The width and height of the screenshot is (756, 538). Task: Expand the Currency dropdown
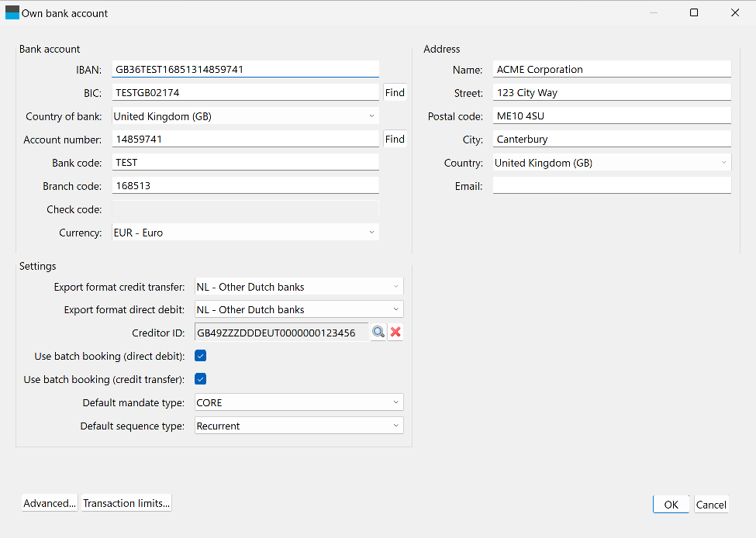pos(245,233)
